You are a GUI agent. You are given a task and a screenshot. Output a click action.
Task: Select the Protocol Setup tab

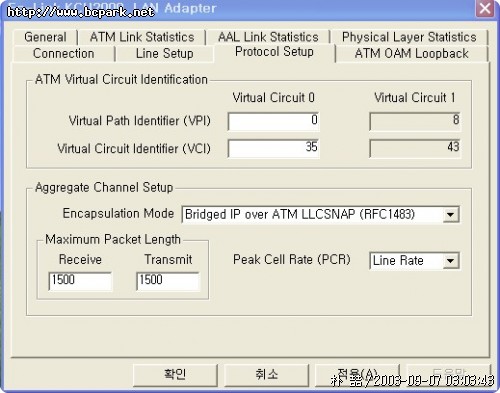click(274, 52)
